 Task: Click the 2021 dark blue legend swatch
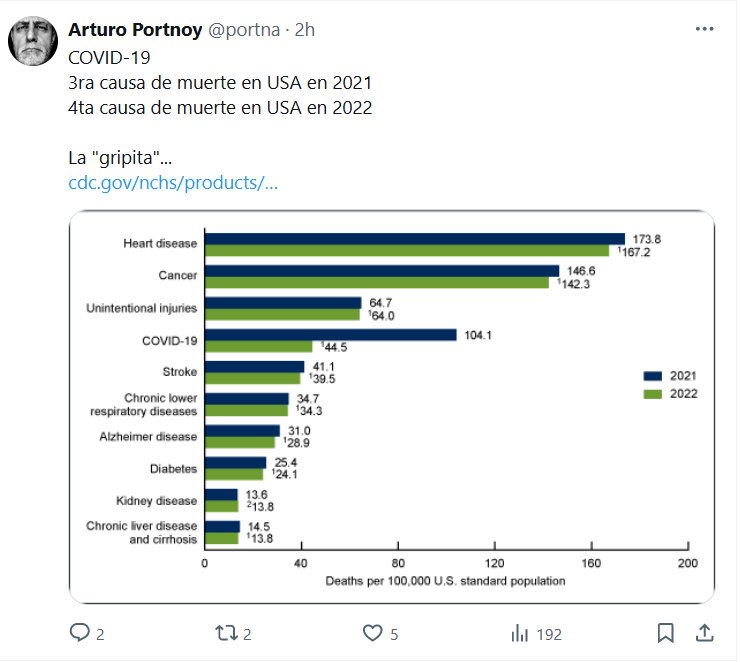coord(653,376)
